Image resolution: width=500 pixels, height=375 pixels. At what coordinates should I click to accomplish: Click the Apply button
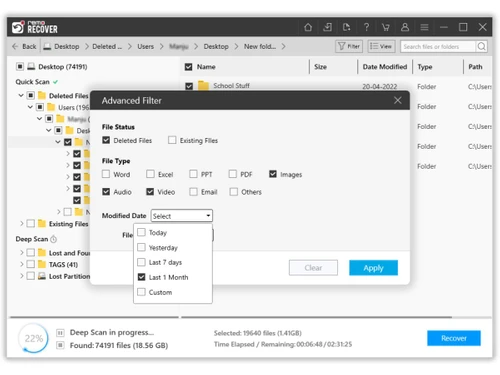pos(373,268)
